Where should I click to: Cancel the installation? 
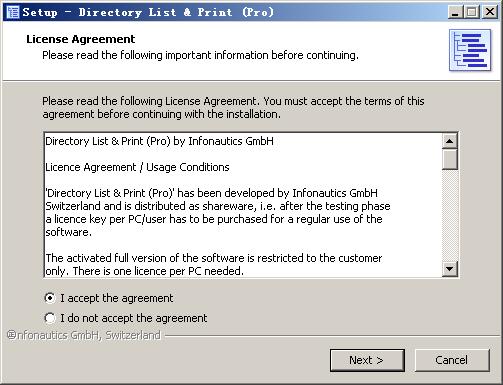(x=452, y=360)
